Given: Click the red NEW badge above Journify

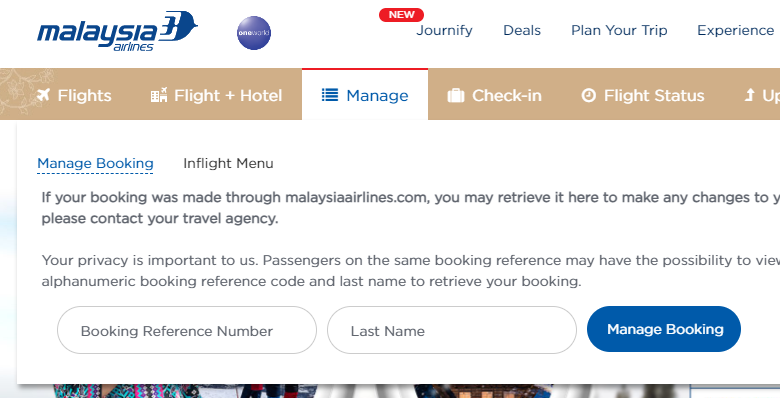Looking at the screenshot, I should coord(401,15).
